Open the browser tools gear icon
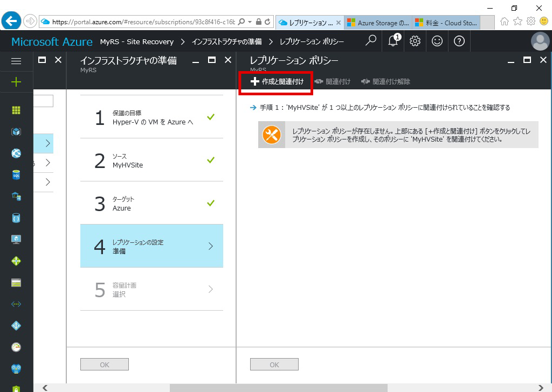The height and width of the screenshot is (392, 552). click(531, 22)
